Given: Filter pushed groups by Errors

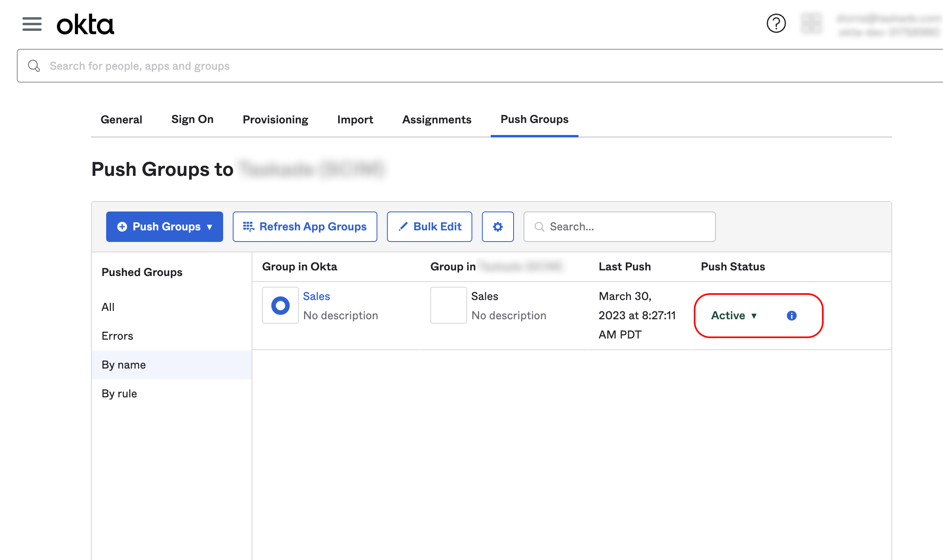Looking at the screenshot, I should [117, 336].
